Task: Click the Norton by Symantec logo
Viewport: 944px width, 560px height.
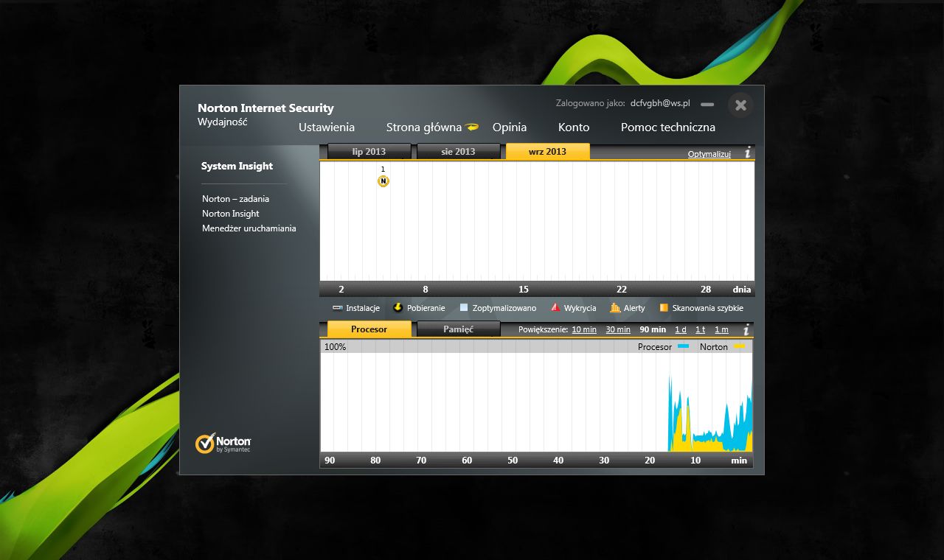Action: tap(223, 443)
